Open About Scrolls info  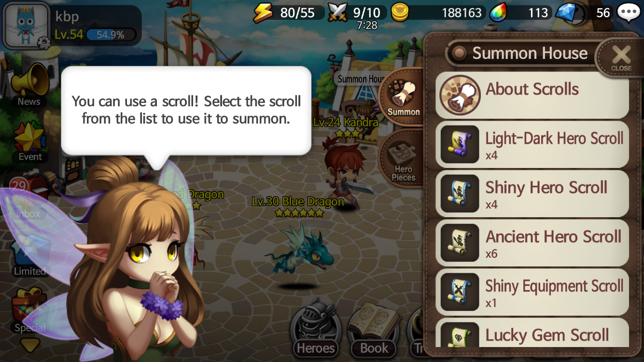point(532,95)
